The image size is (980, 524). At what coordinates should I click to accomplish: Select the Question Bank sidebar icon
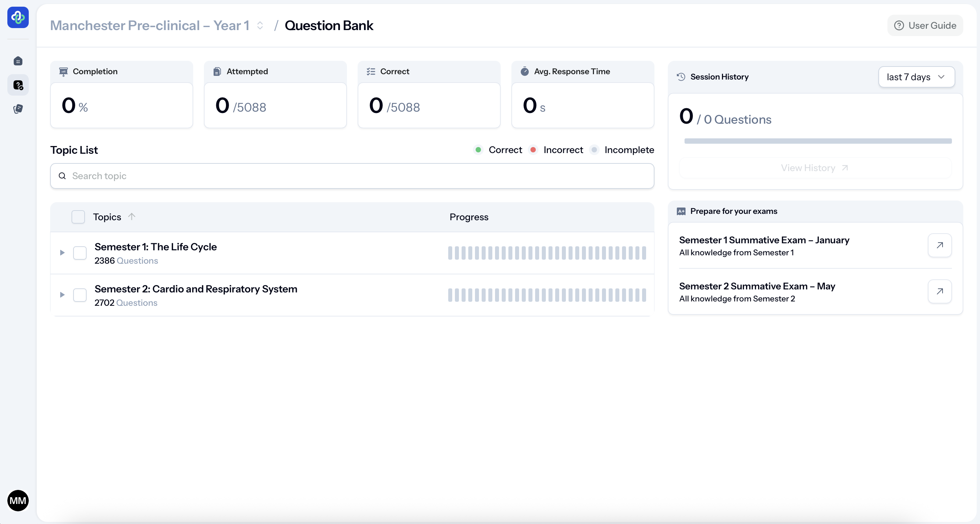coord(18,85)
